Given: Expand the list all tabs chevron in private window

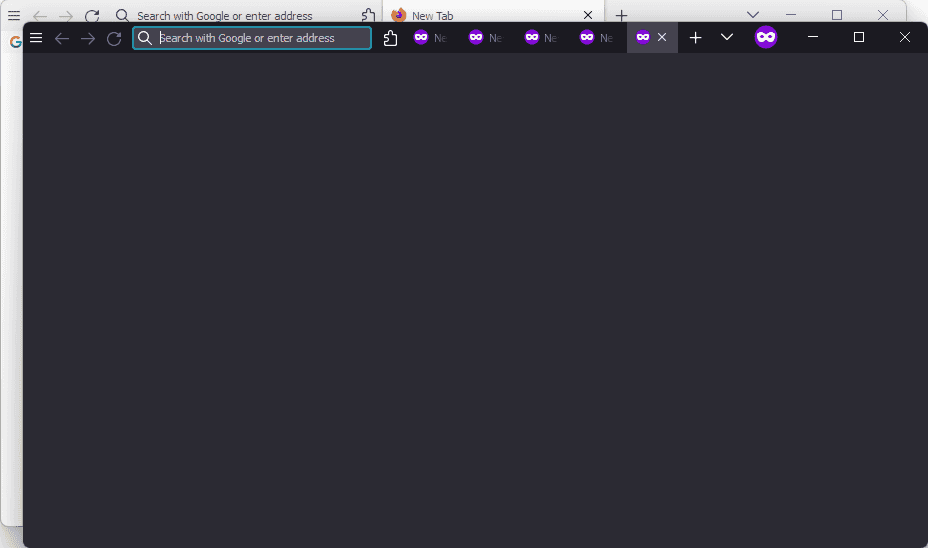Looking at the screenshot, I should click(727, 37).
